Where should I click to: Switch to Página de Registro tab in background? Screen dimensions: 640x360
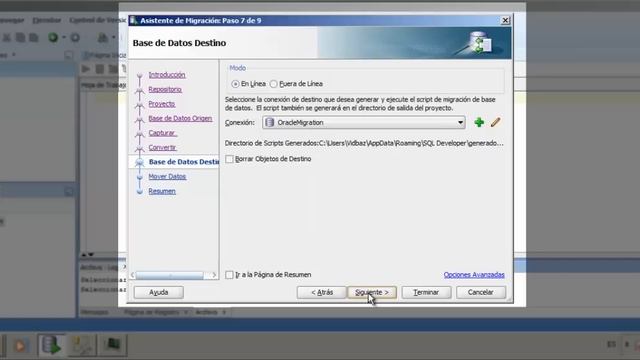point(151,312)
